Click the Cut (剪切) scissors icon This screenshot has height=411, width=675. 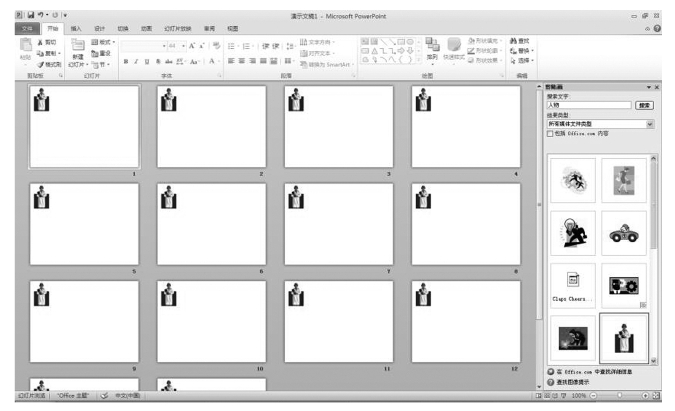[41, 42]
